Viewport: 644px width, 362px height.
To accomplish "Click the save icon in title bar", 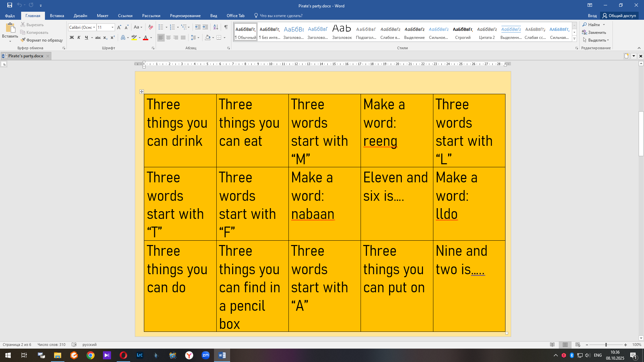I will click(x=10, y=5).
